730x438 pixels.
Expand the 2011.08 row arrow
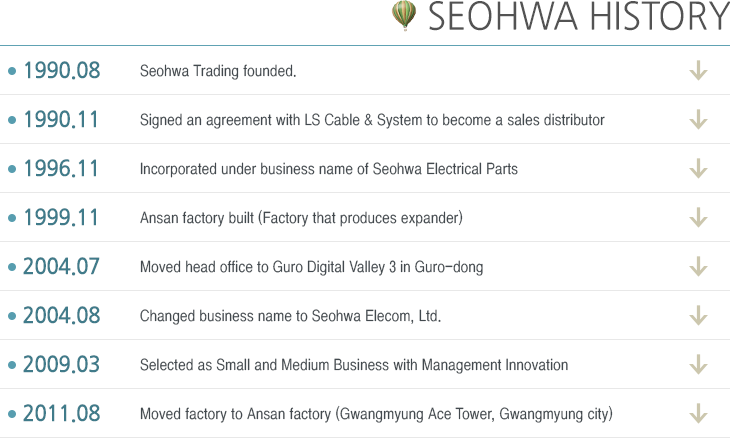[698, 414]
